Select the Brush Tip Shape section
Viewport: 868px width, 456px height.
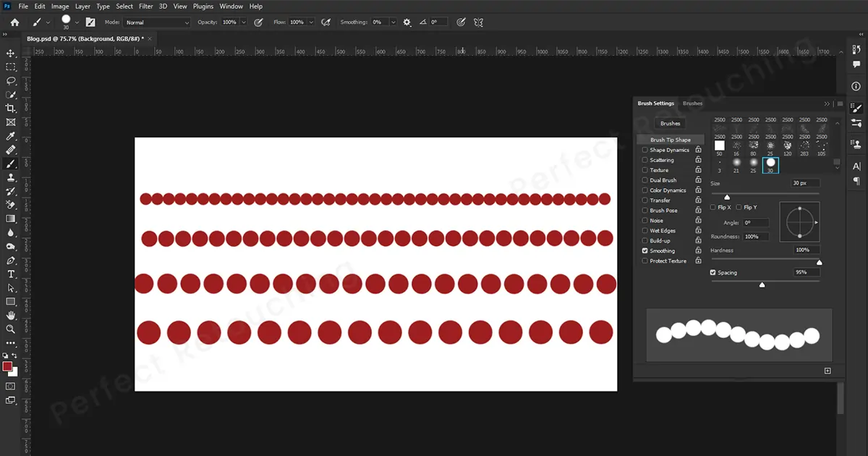pyautogui.click(x=669, y=139)
